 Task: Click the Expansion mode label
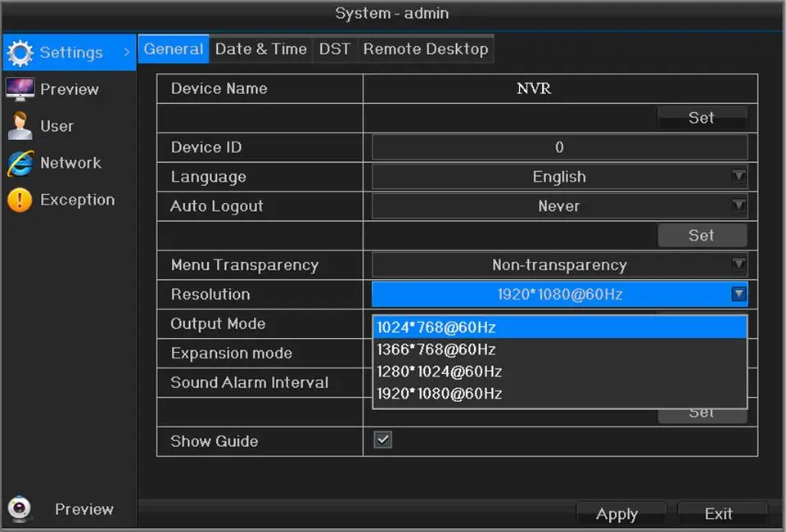232,353
